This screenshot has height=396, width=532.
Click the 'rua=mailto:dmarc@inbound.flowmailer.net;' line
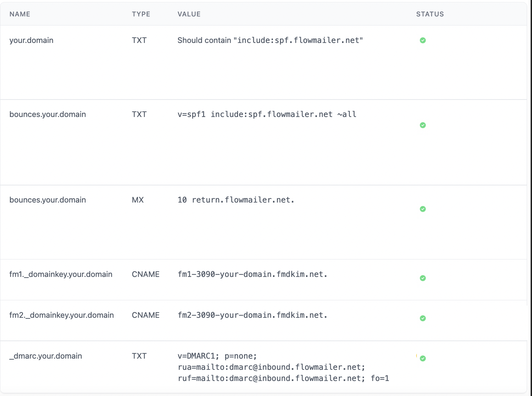[272, 367]
